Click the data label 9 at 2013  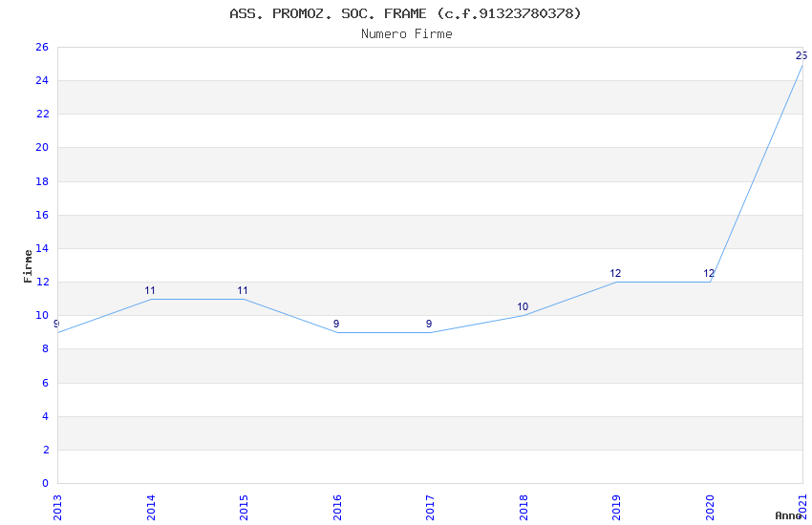[56, 324]
